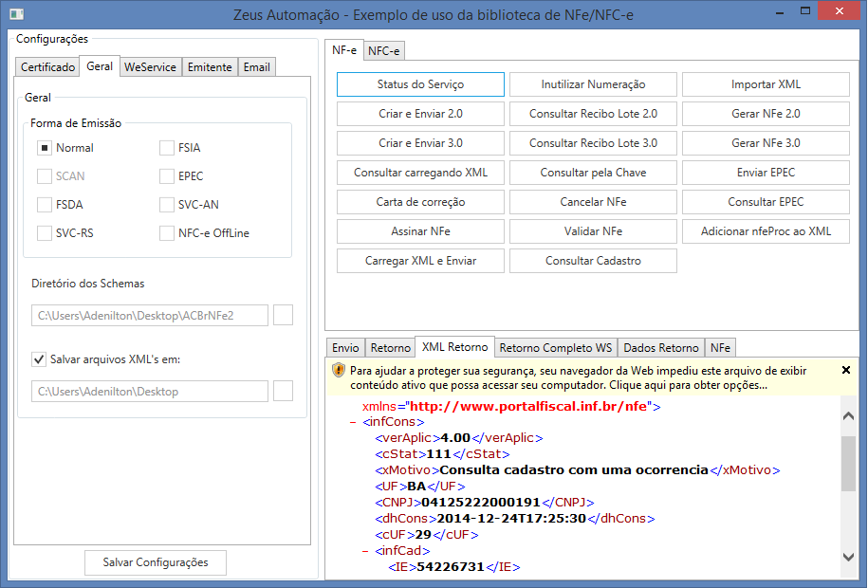Click the app icon in the title bar

click(x=17, y=14)
